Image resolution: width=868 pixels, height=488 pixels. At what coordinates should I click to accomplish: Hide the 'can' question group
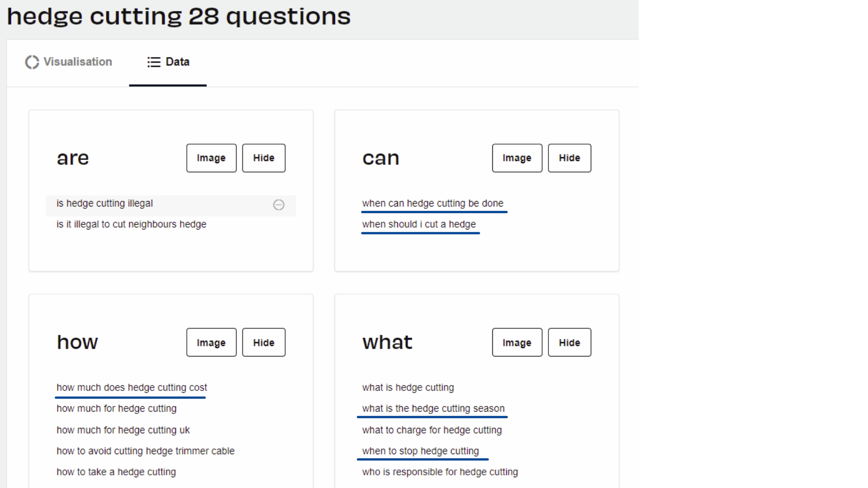coord(569,158)
